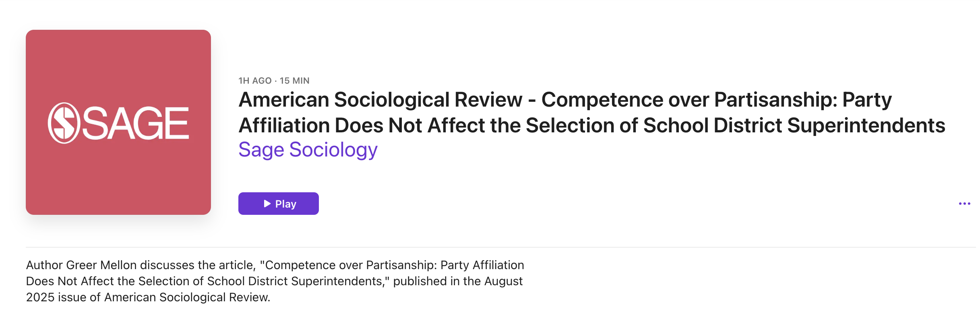Open the Sage Sociology show link

308,150
